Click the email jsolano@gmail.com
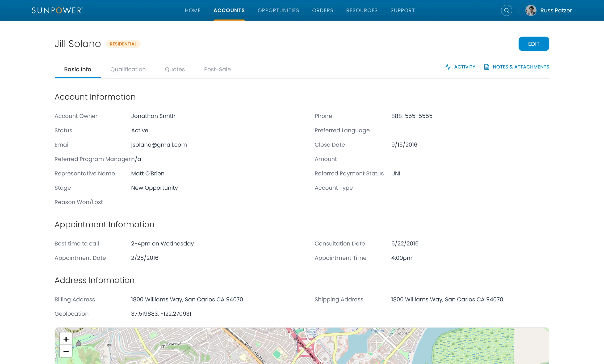604x364 pixels. [x=159, y=145]
